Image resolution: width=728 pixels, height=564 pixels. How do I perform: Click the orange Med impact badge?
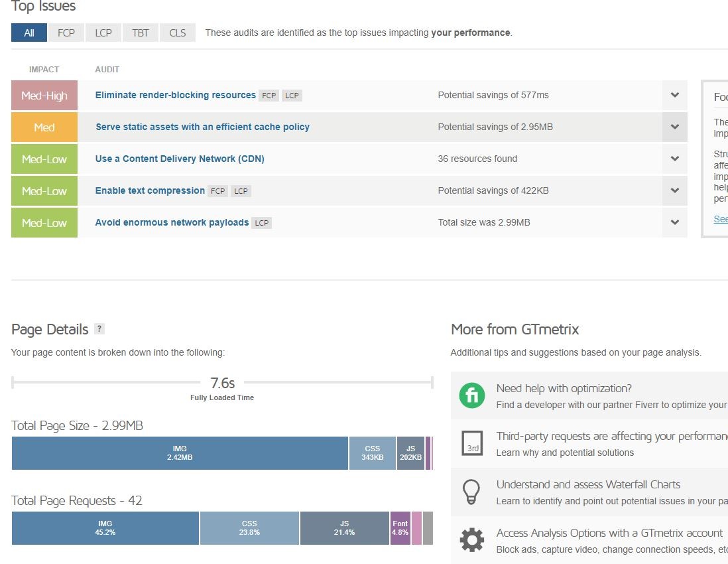coord(44,127)
